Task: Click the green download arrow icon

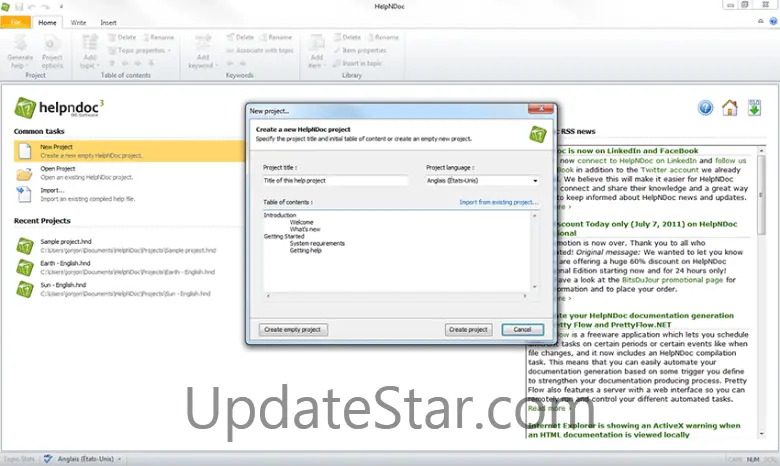Action: 754,107
